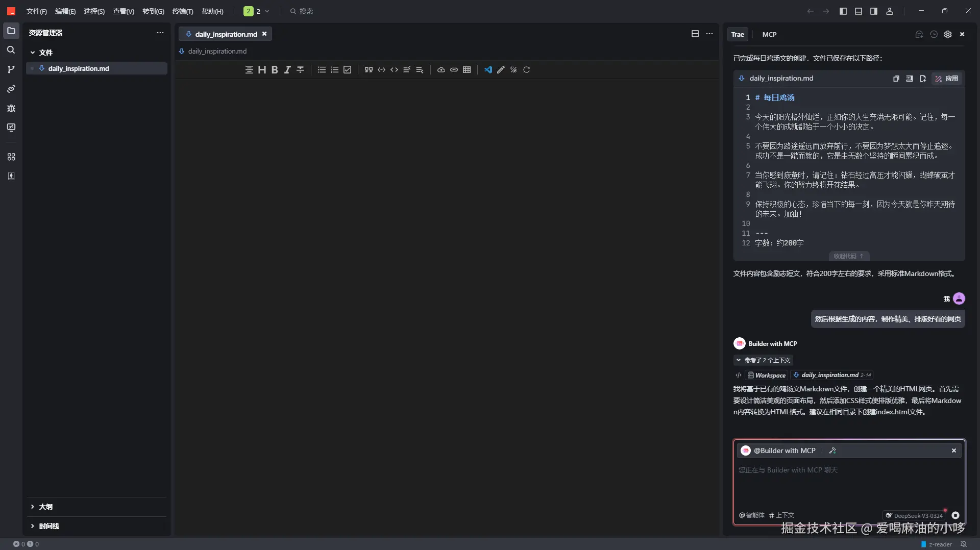Open the Extensions grid icon in the activity bar
This screenshot has height=550, width=980.
[11, 157]
